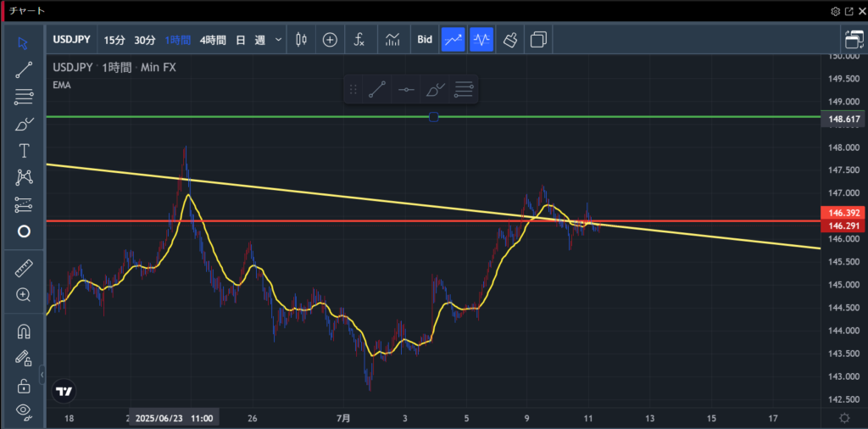The width and height of the screenshot is (868, 429).
Task: Click the 146.291 price label
Action: click(843, 226)
